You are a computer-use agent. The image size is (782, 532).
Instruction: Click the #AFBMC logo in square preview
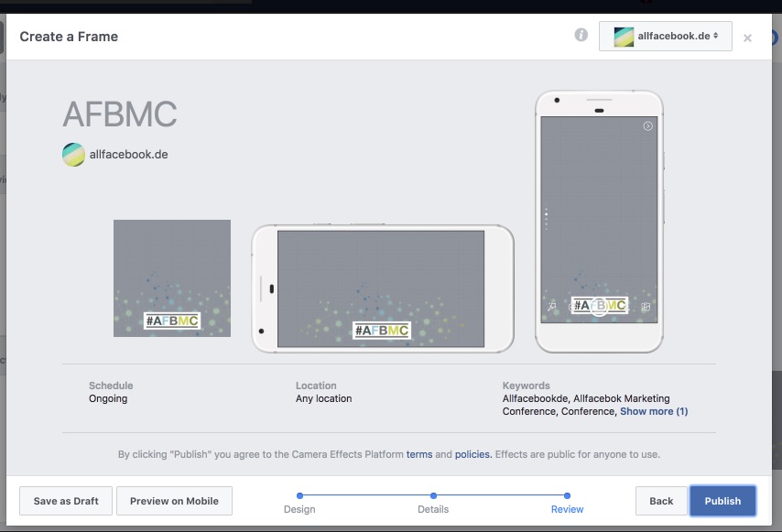[x=172, y=320]
